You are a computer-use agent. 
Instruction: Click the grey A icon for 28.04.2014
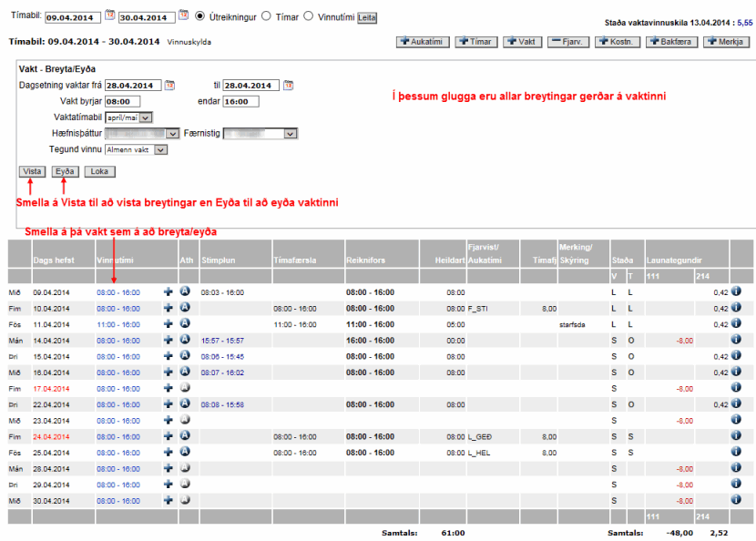tap(185, 468)
